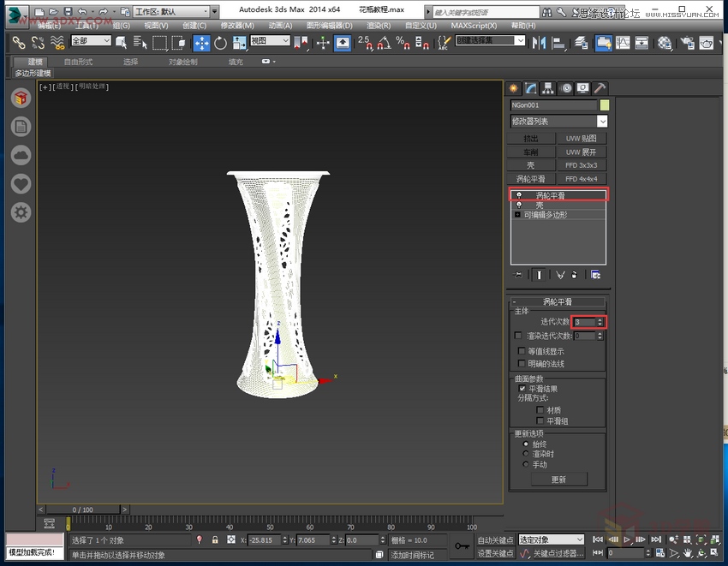Activate the Select and Move tool

[x=203, y=42]
